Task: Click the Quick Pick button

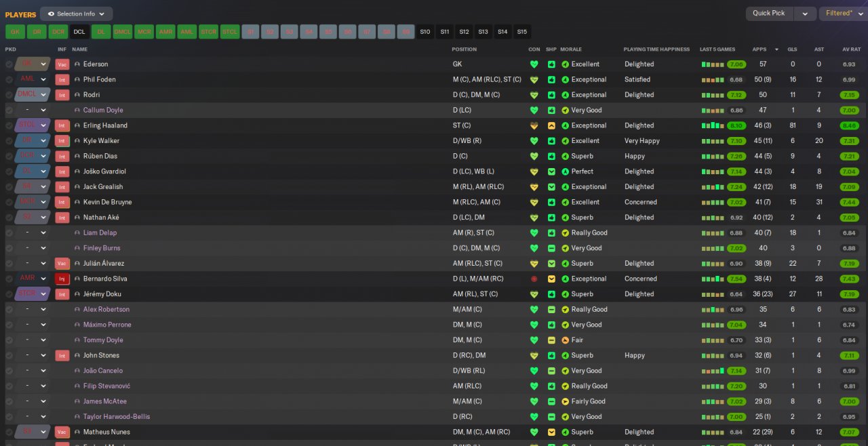Action: point(769,14)
